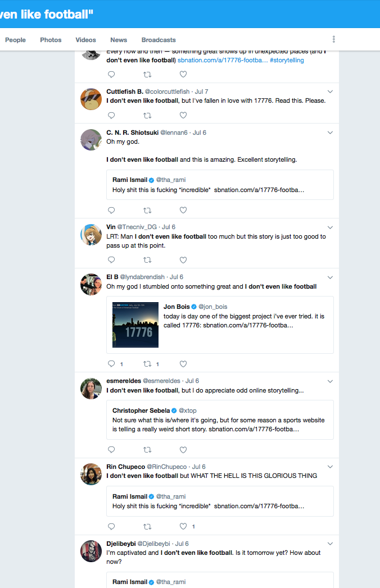Viewport: 380px width, 588px height.
Task: Retweet El B's tweet
Action: pos(147,364)
